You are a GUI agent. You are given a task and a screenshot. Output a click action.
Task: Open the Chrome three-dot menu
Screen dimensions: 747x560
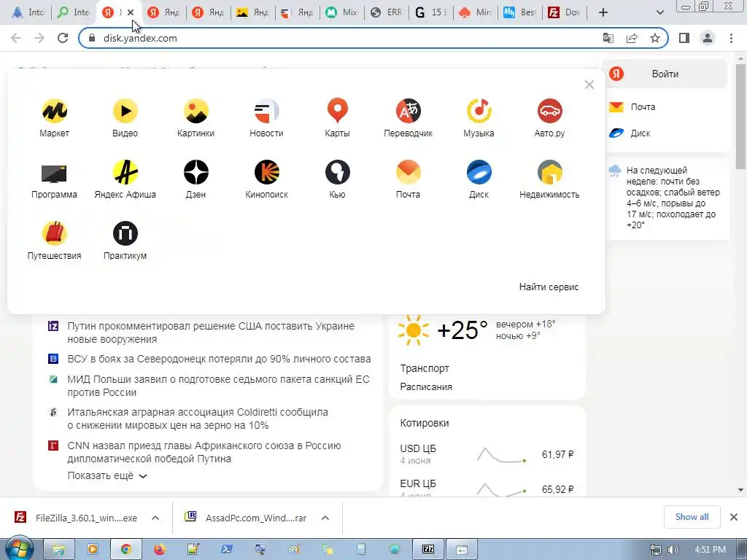pos(731,38)
